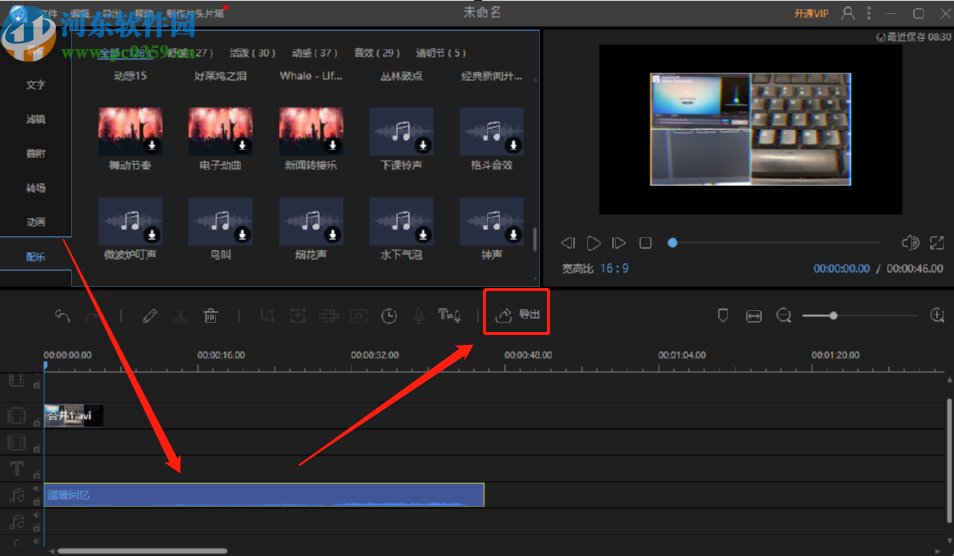This screenshot has height=556, width=954.
Task: Select the 新闻转接乐 music thumbnail
Action: click(310, 131)
